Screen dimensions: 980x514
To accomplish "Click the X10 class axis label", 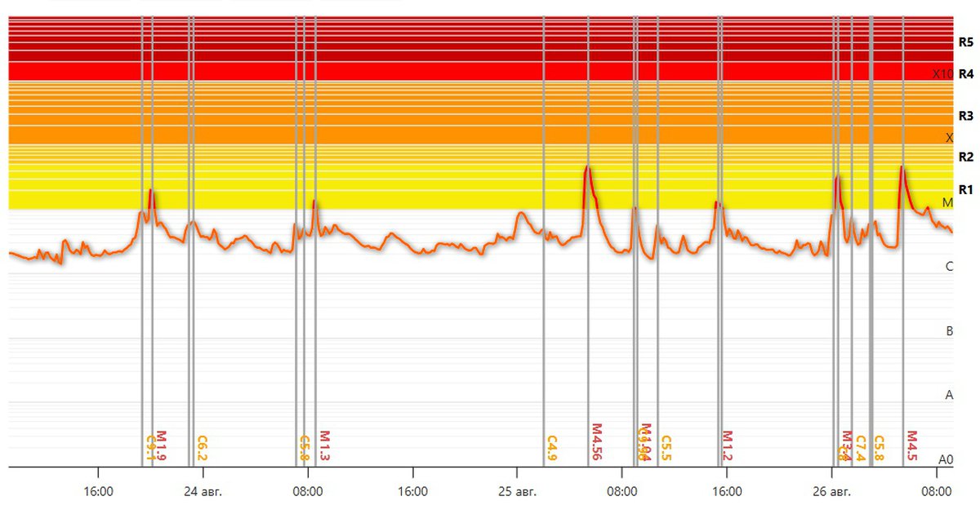I will [942, 74].
